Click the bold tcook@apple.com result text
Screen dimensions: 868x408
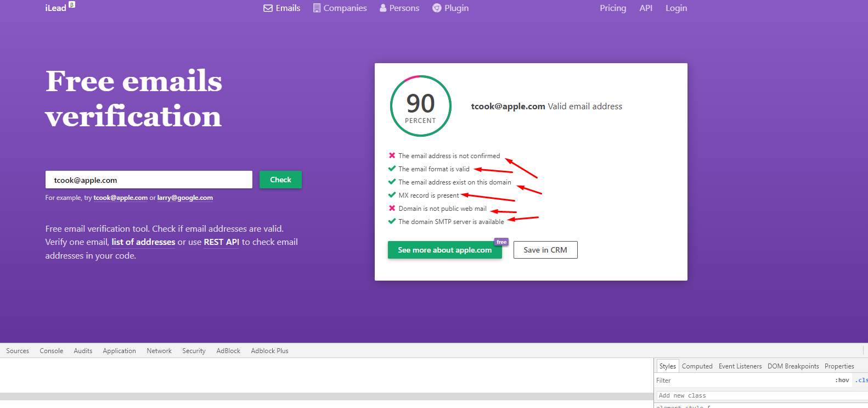[x=508, y=107]
